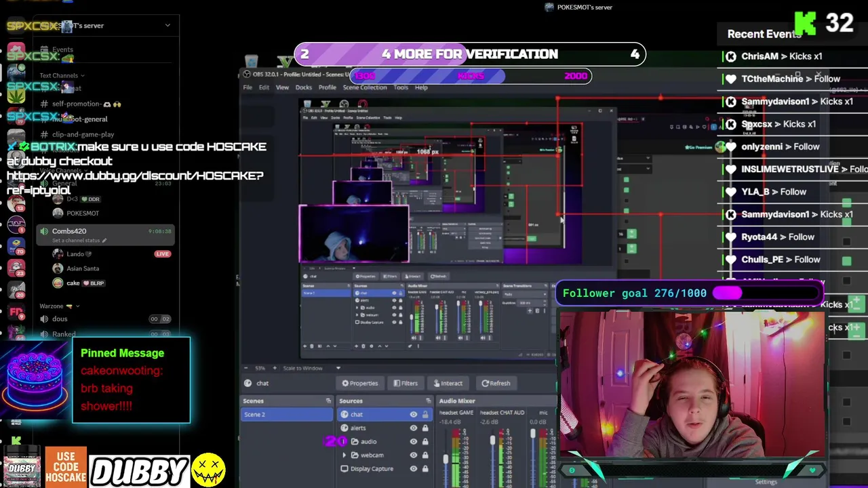Click the Interact button in OBS
Screen dimensions: 868x488
(x=448, y=383)
